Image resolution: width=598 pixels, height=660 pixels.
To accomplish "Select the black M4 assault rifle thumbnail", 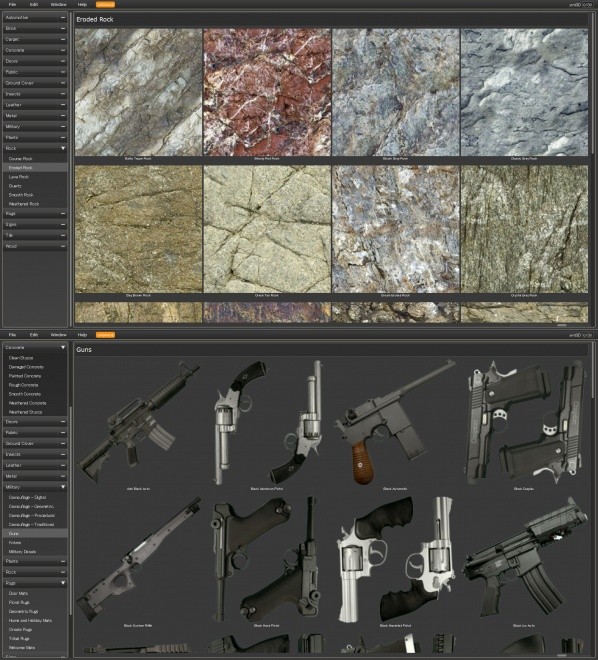I will pyautogui.click(x=138, y=423).
